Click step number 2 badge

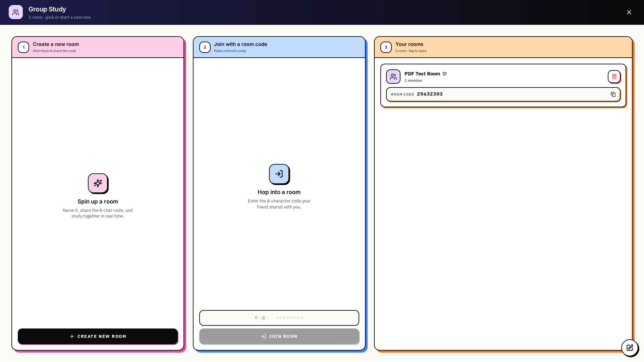point(205,47)
